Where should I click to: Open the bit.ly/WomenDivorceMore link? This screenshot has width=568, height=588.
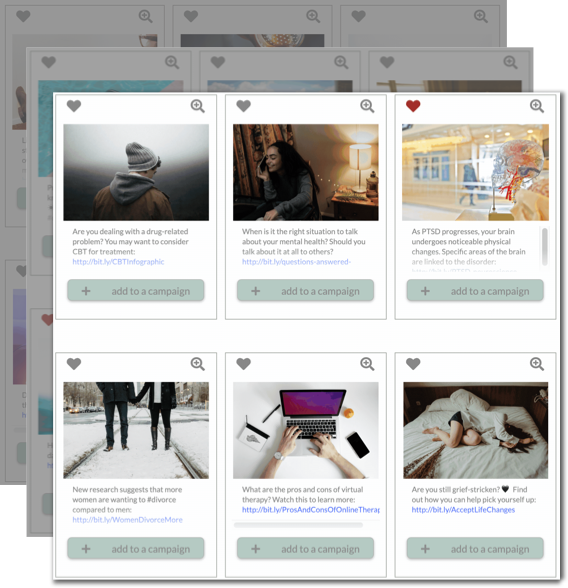point(127,520)
